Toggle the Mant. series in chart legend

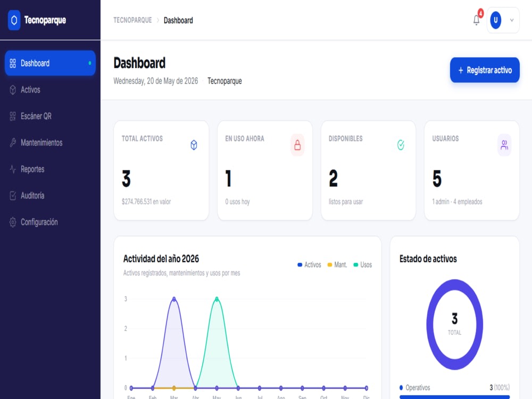pyautogui.click(x=337, y=264)
